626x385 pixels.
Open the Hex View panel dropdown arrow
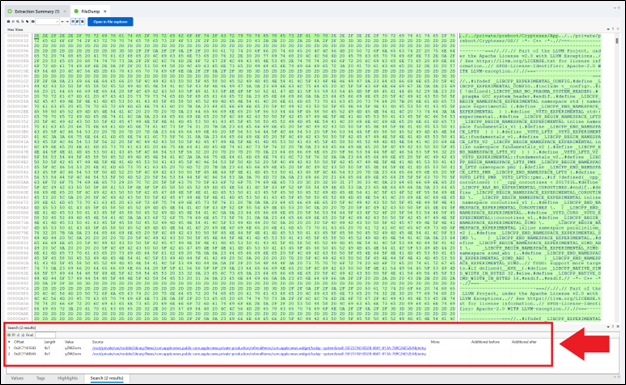608,29
